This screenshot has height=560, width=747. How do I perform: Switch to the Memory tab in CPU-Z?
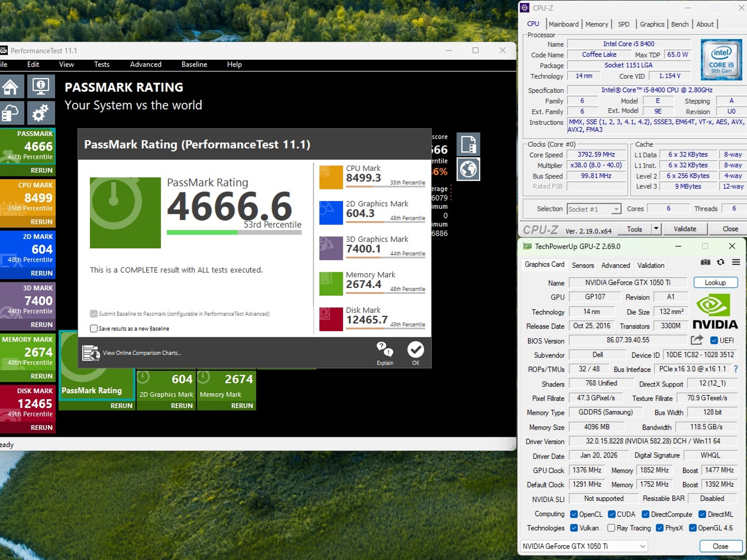(x=597, y=24)
